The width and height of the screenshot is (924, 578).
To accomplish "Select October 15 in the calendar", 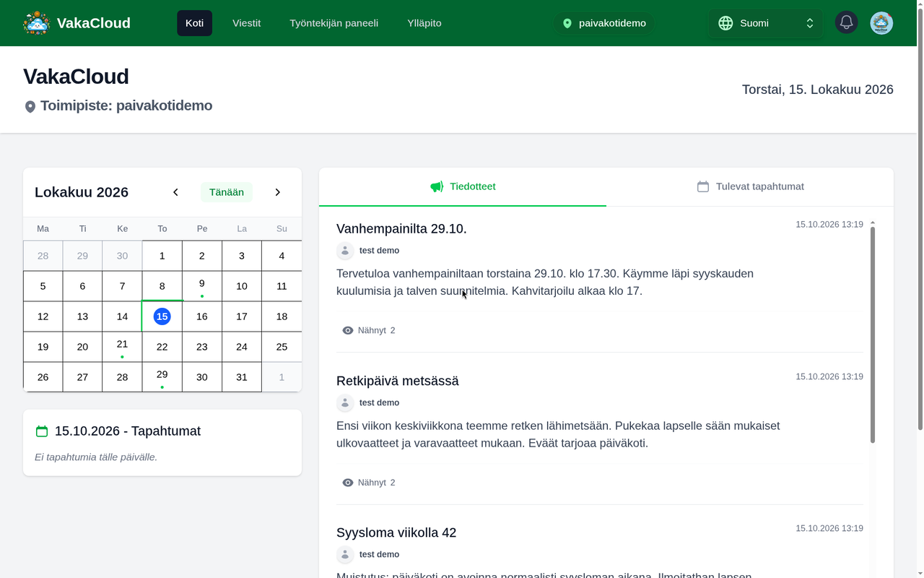I will tap(162, 316).
